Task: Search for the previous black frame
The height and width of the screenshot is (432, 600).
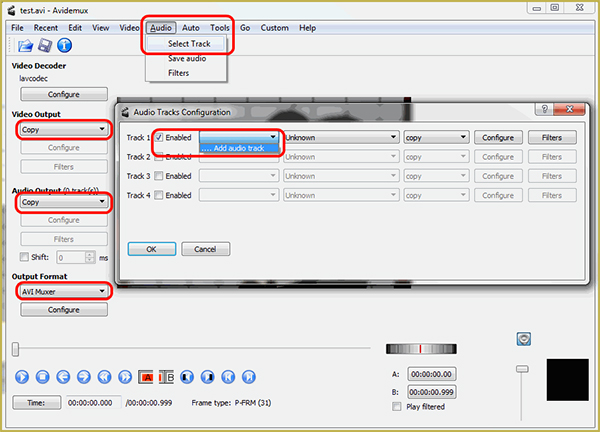Action: pos(187,377)
